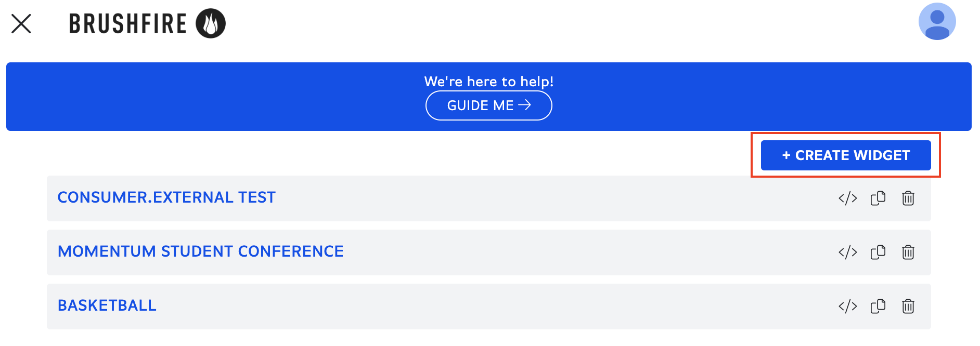Click the Guide Me button

click(489, 105)
